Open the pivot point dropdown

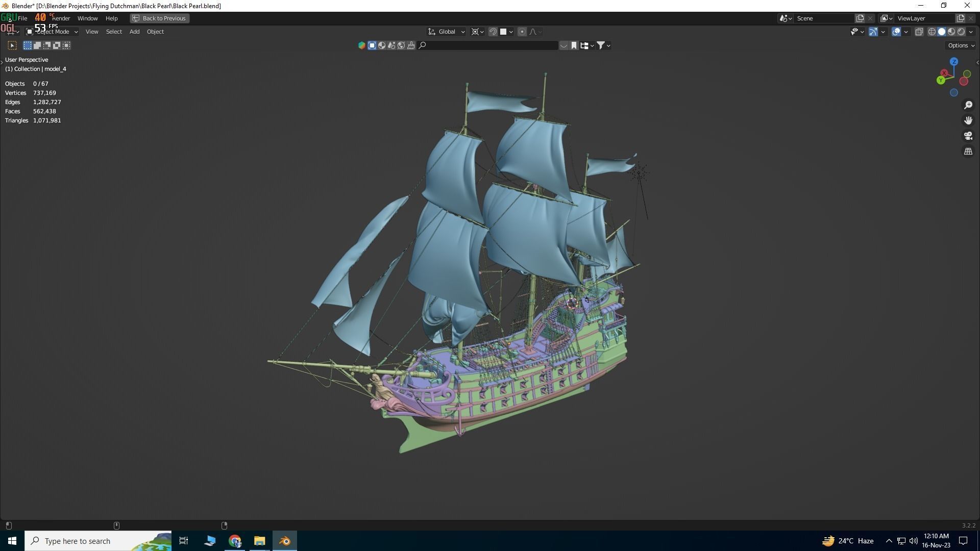click(x=477, y=32)
